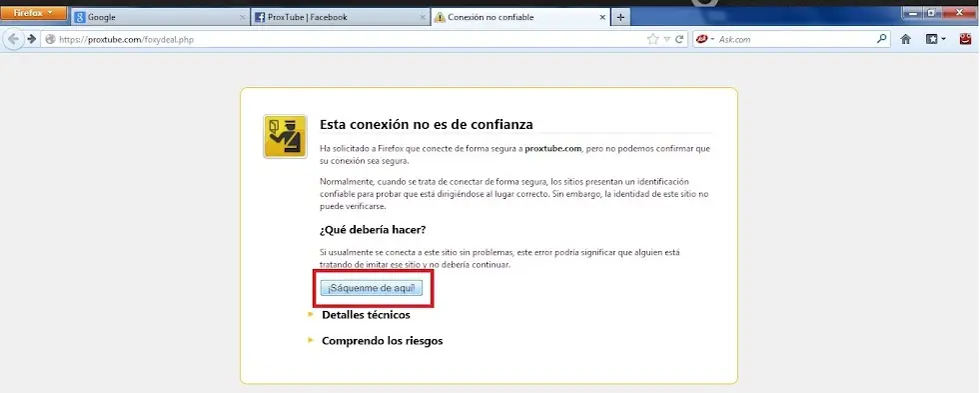Open the URL history dropdown arrow
Viewport: 980px width, 393px height.
click(667, 39)
